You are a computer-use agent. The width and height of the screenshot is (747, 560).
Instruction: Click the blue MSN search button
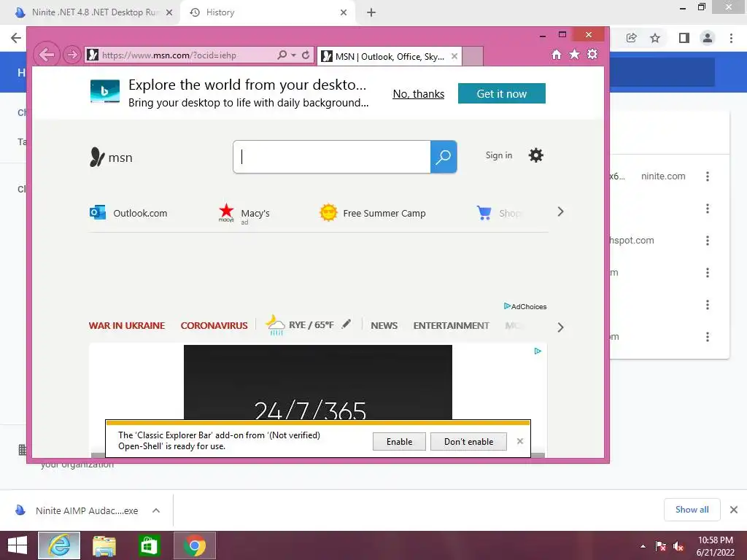(x=444, y=157)
